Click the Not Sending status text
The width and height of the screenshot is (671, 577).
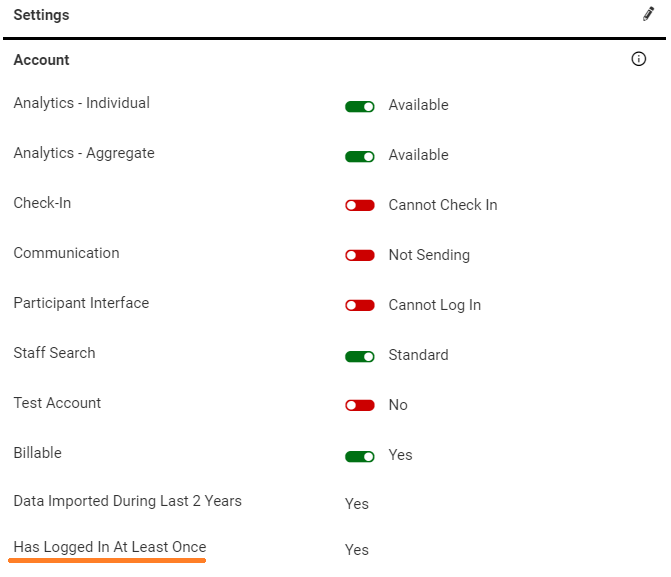(x=428, y=255)
